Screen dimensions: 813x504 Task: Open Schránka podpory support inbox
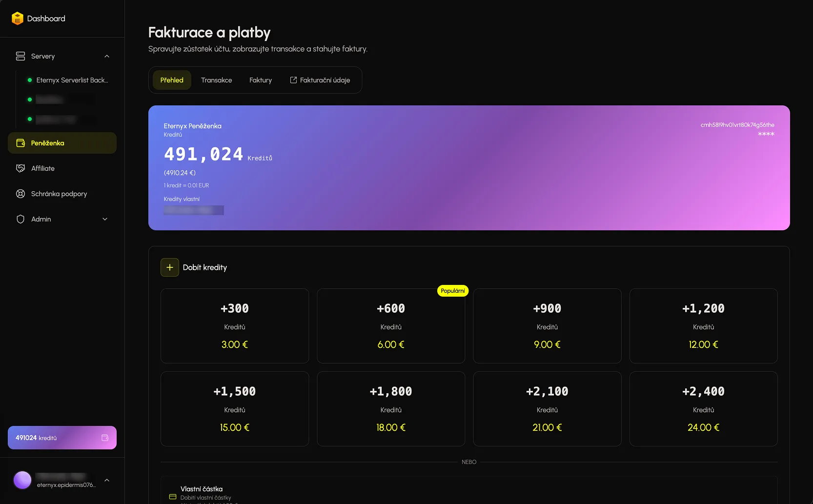point(62,194)
